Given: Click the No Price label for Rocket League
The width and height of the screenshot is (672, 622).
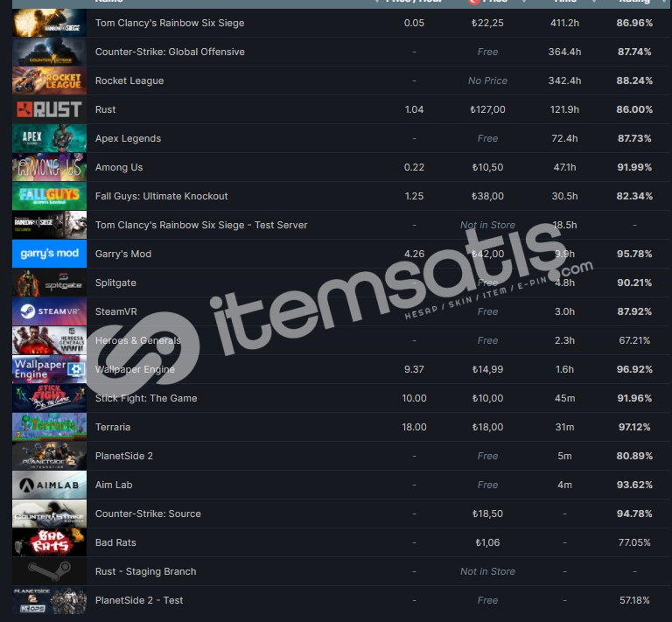Looking at the screenshot, I should [x=487, y=80].
